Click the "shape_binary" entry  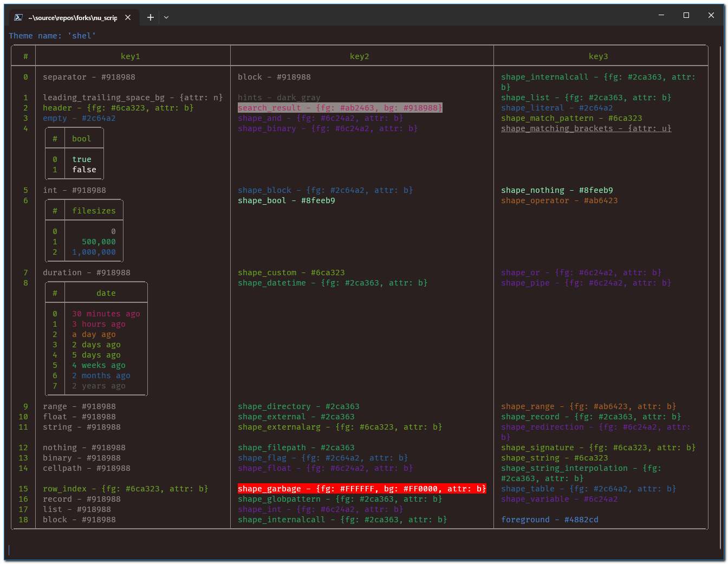tap(328, 128)
